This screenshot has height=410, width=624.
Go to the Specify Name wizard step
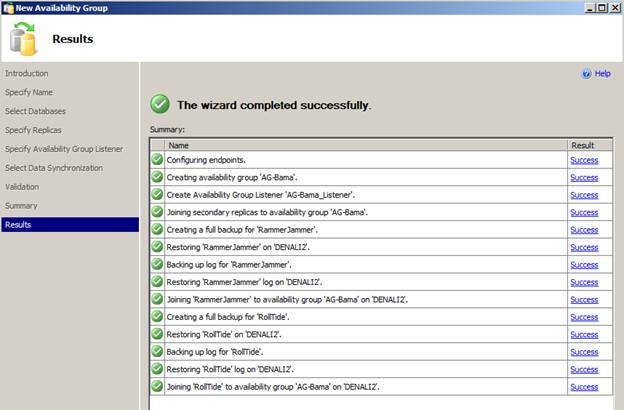(x=29, y=92)
